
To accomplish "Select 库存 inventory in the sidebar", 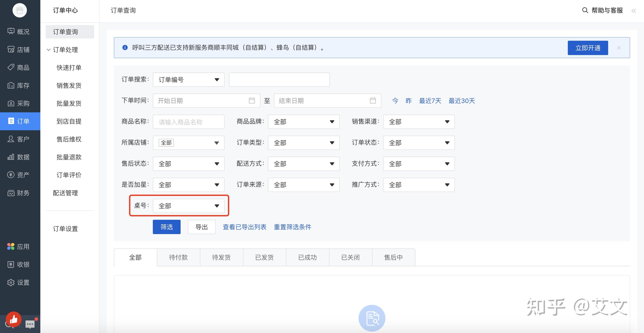I will [20, 85].
